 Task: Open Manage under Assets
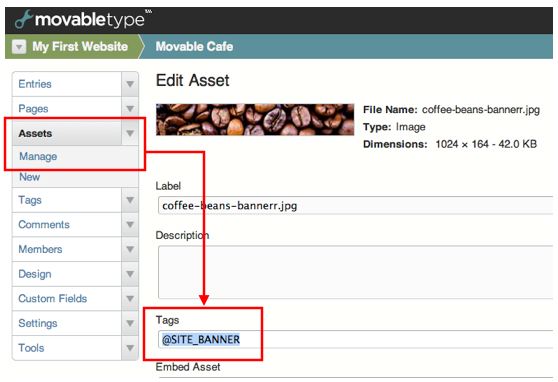point(38,156)
